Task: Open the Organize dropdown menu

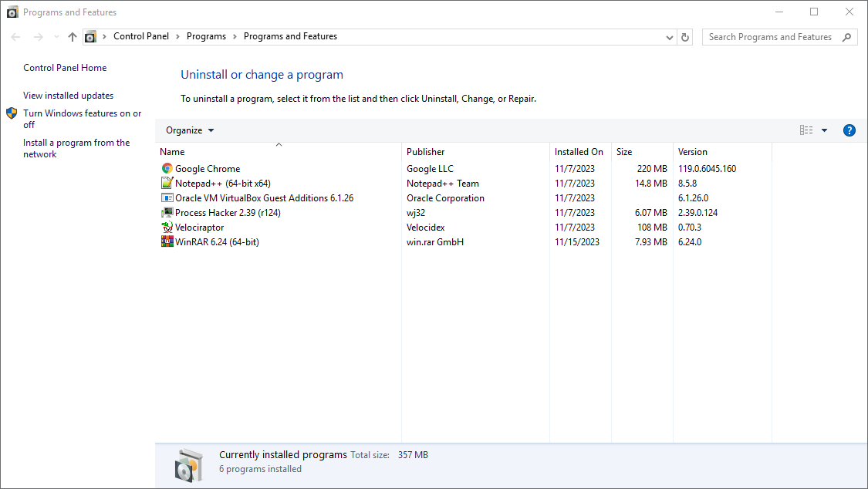Action: 190,130
